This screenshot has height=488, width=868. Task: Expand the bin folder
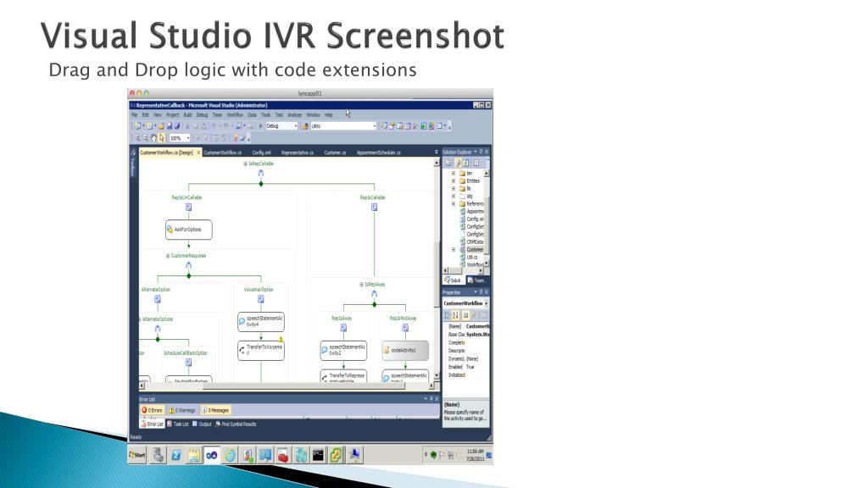(453, 173)
